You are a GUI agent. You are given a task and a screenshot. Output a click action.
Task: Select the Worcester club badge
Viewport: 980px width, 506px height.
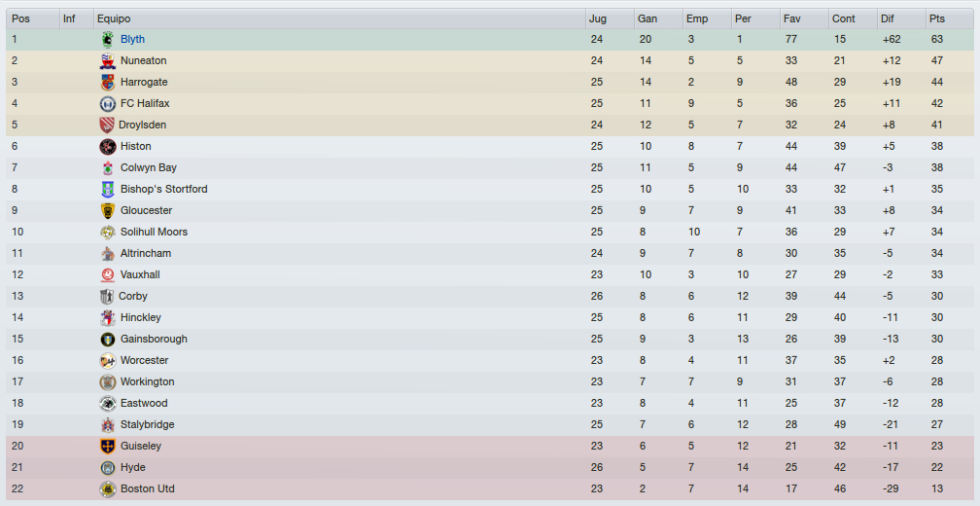click(x=108, y=360)
